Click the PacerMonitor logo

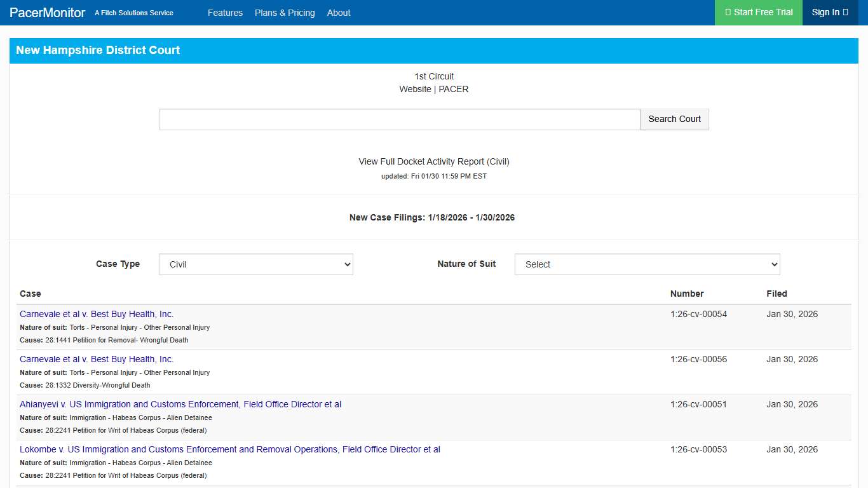[47, 13]
